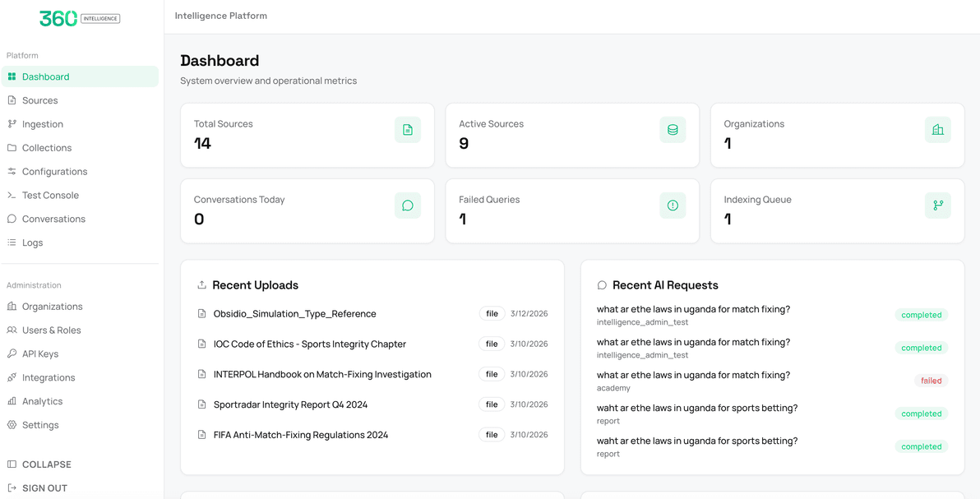
Task: Click the API Keys key icon
Action: pyautogui.click(x=12, y=354)
